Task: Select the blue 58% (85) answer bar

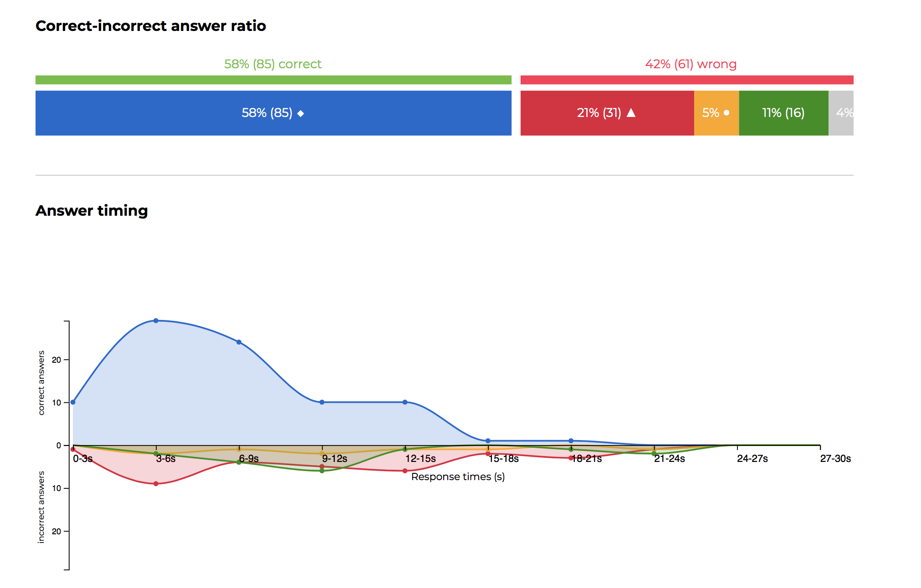Action: 182,113
